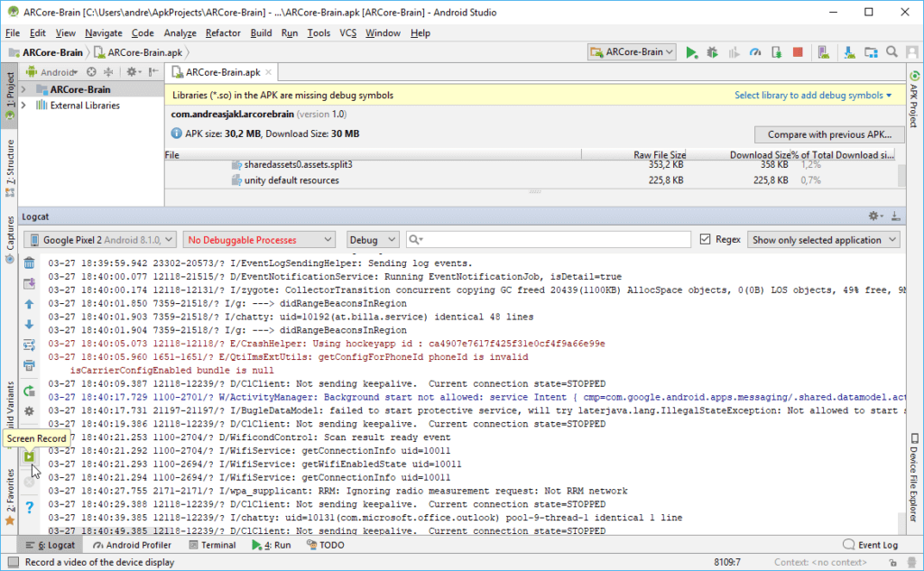Run the app with green play icon
The image size is (924, 571).
(x=691, y=52)
